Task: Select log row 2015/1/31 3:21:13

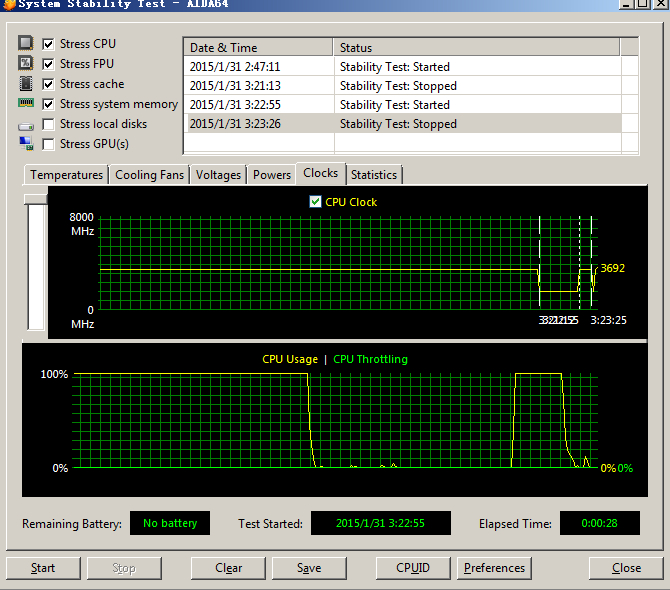Action: [x=403, y=86]
